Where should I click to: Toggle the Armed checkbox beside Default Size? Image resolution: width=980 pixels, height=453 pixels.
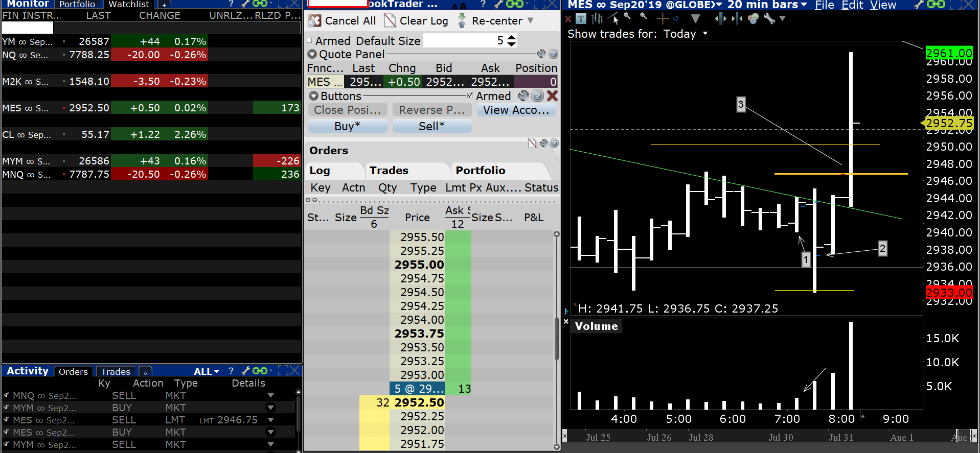(x=309, y=40)
